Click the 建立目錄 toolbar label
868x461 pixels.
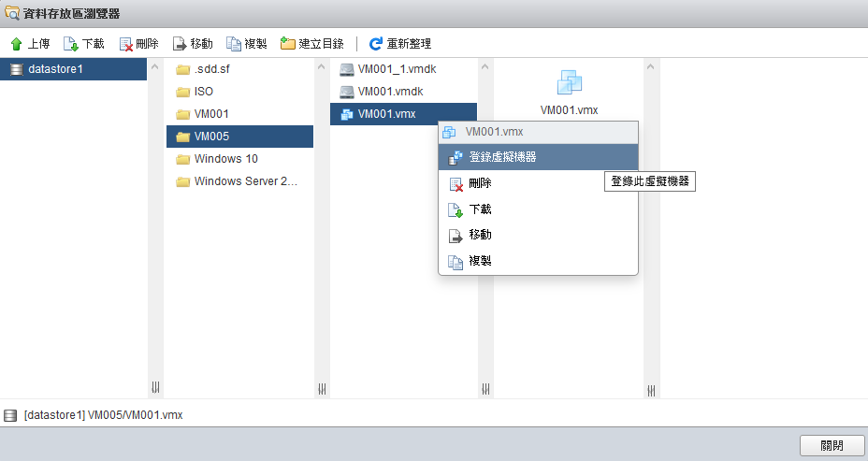[321, 44]
